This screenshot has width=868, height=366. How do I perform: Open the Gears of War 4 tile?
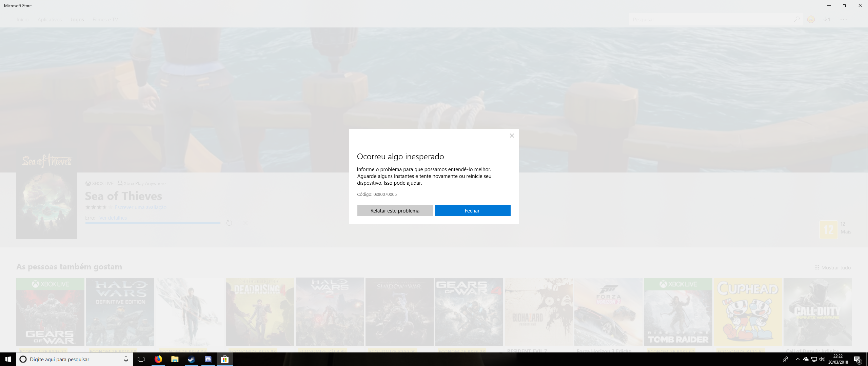point(469,312)
